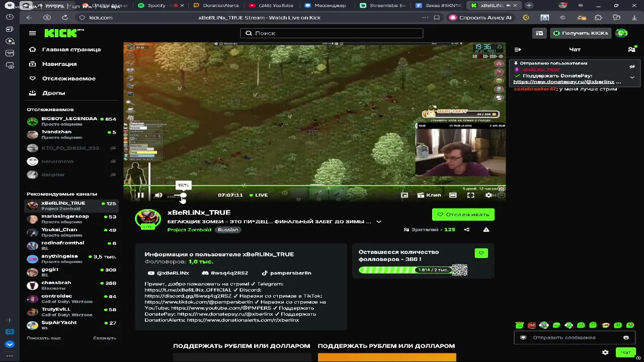Report the stream with warning icon
The image size is (644, 362).
coord(486,230)
